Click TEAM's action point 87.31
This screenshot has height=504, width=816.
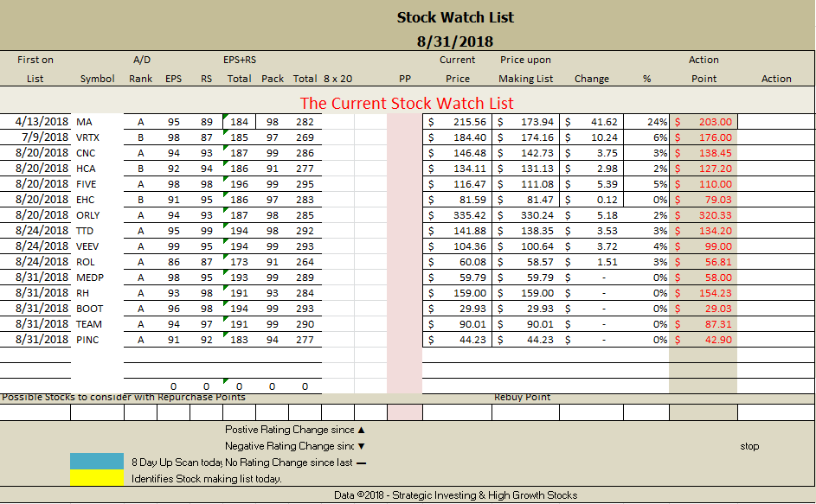718,324
